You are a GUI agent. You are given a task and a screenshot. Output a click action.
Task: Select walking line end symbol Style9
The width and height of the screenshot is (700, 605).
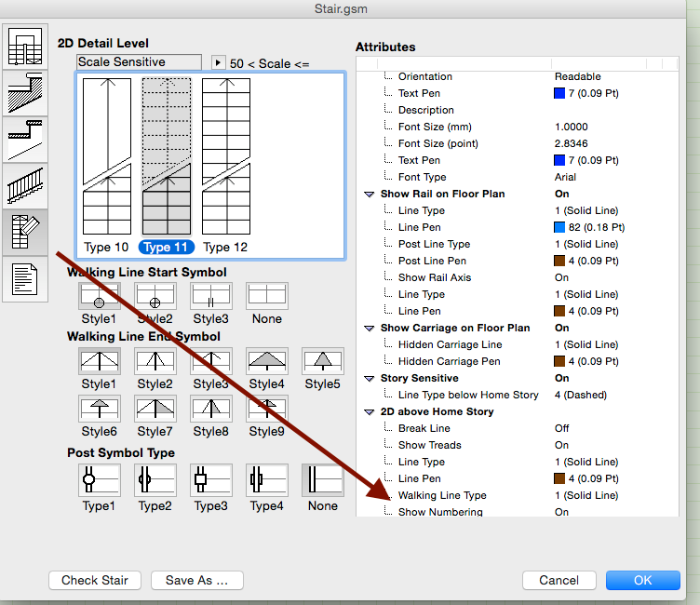tap(267, 408)
